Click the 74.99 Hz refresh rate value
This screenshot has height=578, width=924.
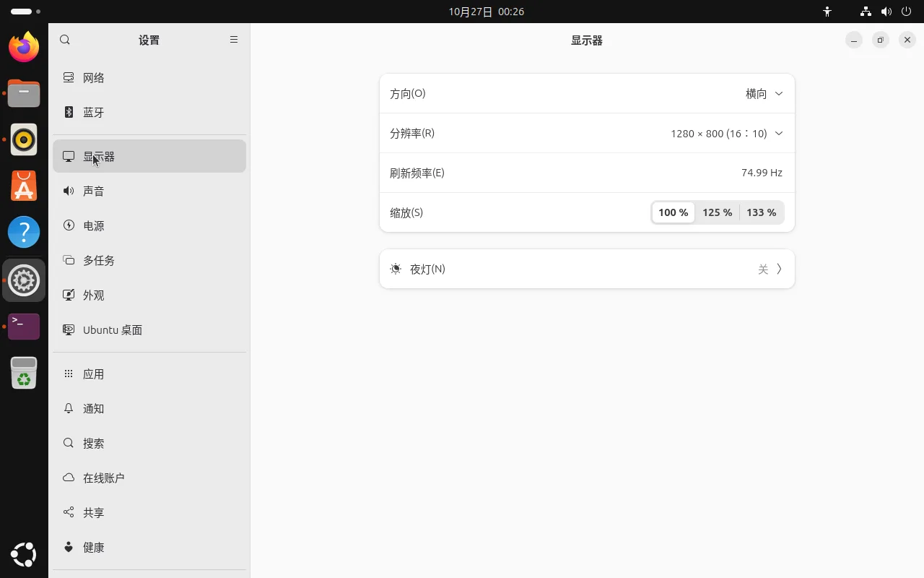(762, 173)
